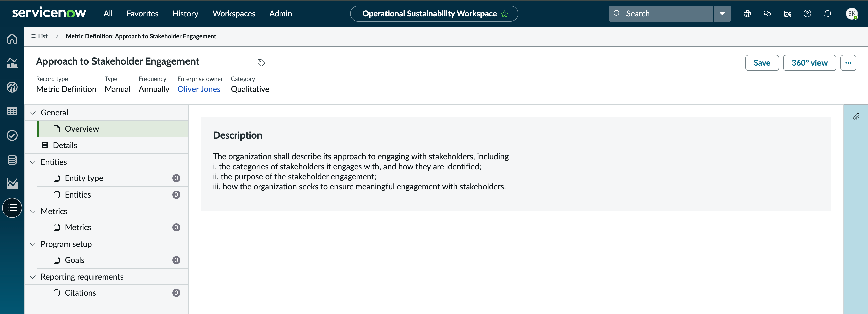Screen dimensions: 868x314
Task: Click the Description text block
Action: coord(361,171)
